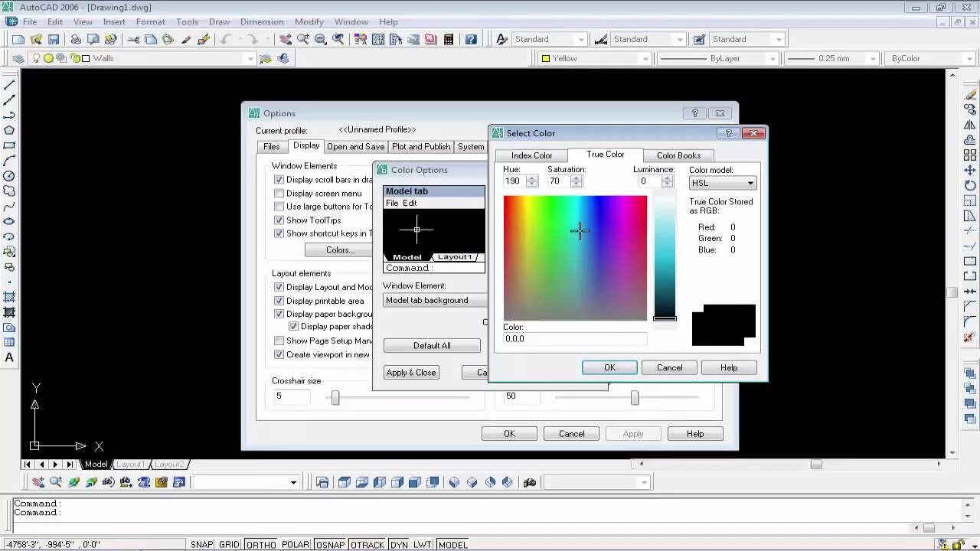Toggle Display printable area checkbox
This screenshot has width=980, height=551.
279,301
